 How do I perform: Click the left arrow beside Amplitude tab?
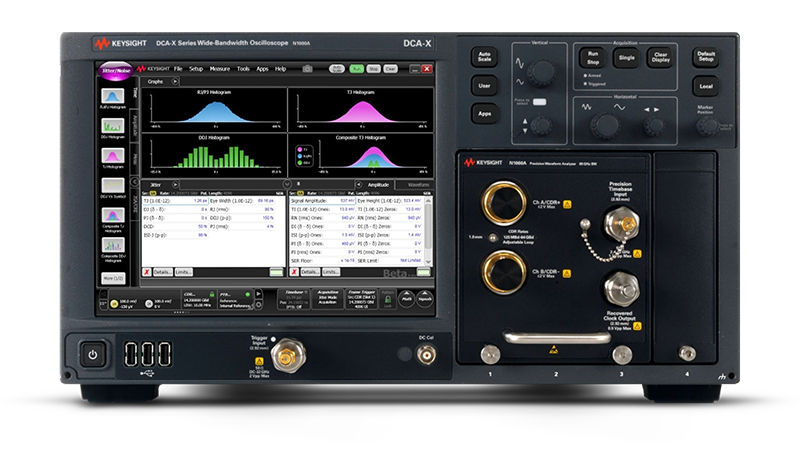(359, 185)
